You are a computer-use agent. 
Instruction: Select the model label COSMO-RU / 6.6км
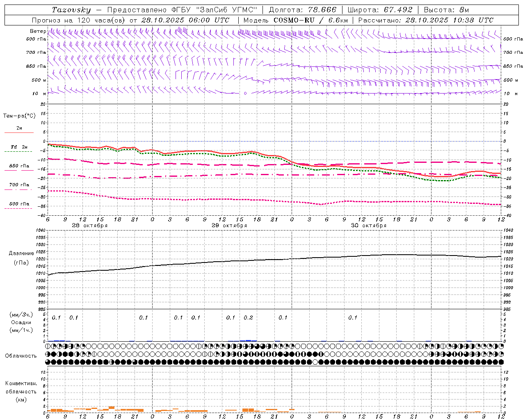pos(310,20)
